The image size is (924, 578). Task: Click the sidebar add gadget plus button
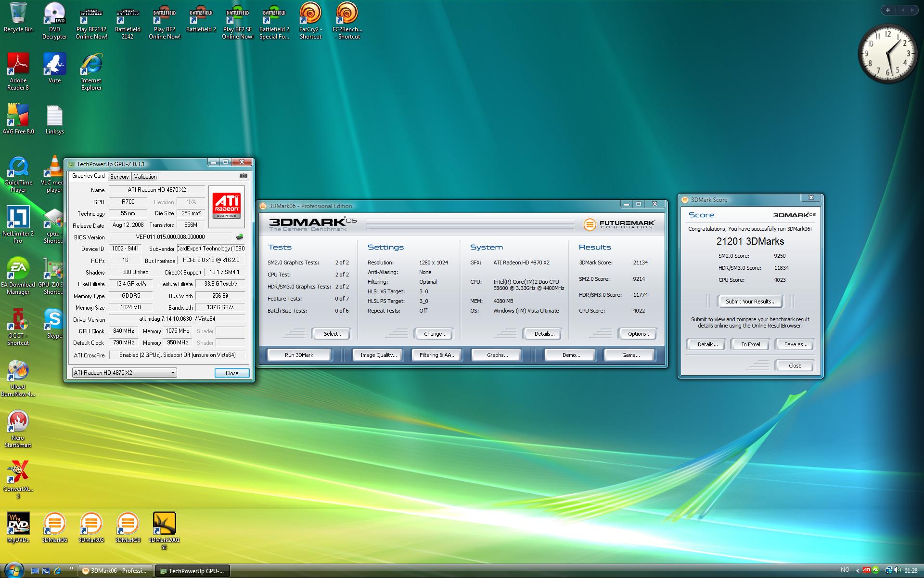(887, 10)
